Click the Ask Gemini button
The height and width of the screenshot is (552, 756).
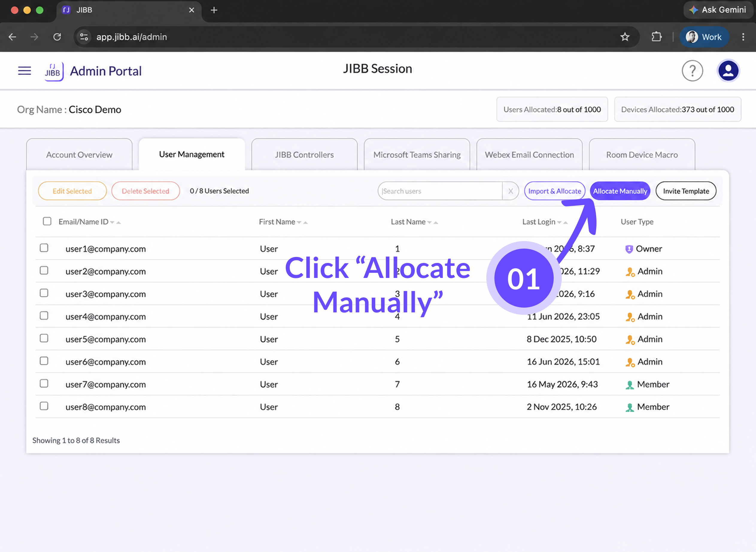718,10
